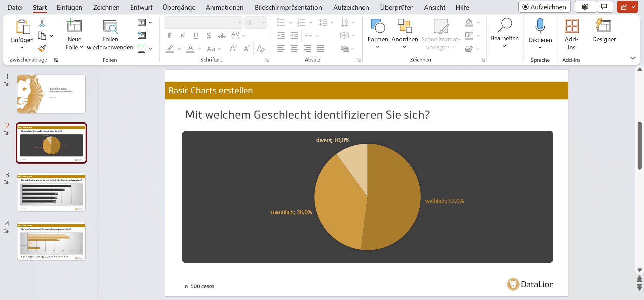
Task: Click the Diktieren microphone icon
Action: tap(540, 26)
